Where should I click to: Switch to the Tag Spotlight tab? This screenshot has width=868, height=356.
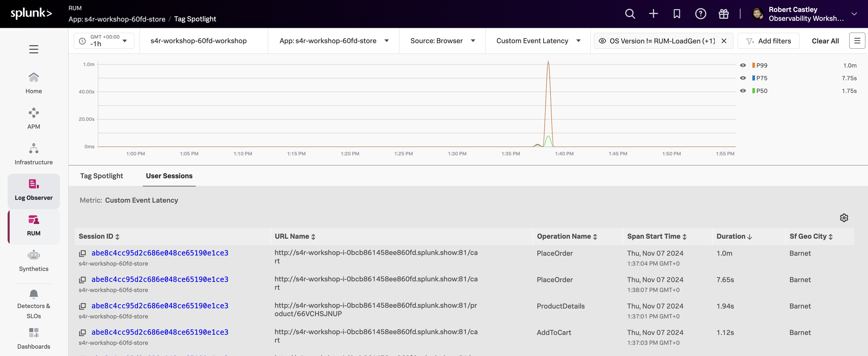(101, 176)
